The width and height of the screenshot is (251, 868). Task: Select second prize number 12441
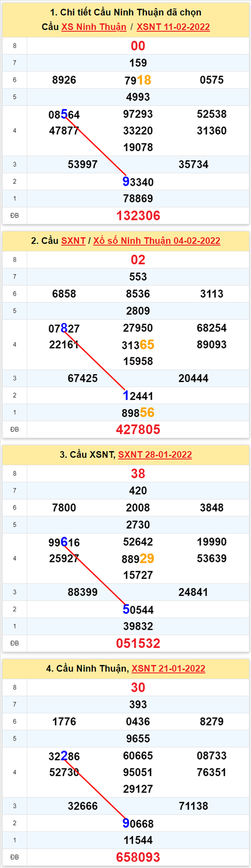click(x=138, y=396)
